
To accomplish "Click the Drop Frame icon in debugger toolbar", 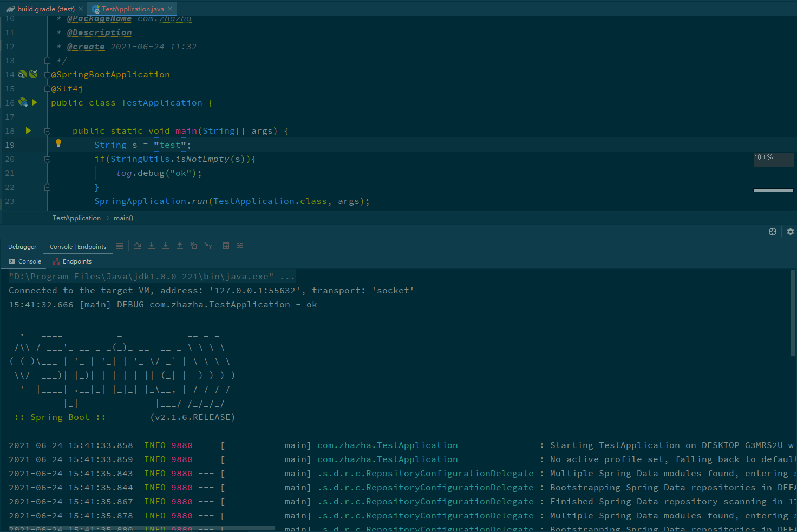I will (194, 245).
